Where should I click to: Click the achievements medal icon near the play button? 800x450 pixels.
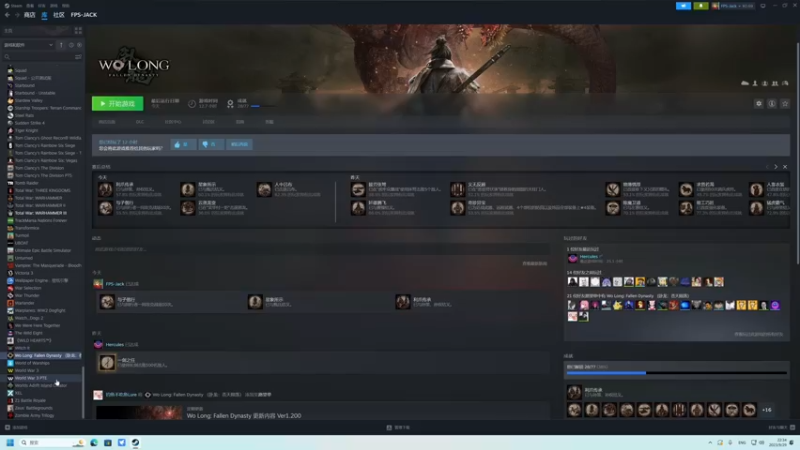[x=230, y=104]
